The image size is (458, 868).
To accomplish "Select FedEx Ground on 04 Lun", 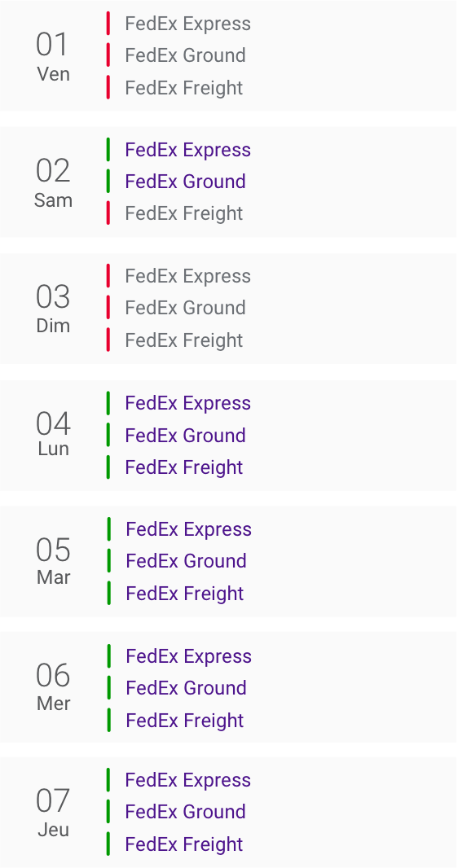I will click(185, 435).
